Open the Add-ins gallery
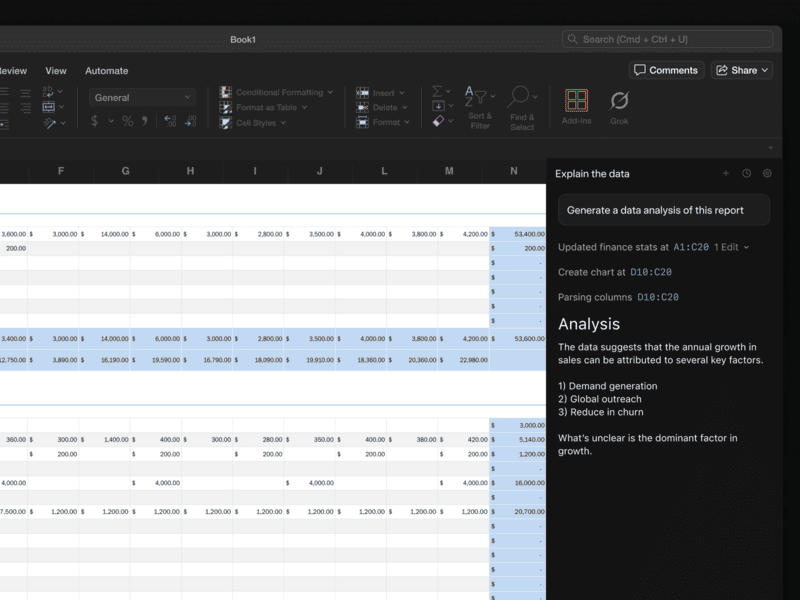Image resolution: width=800 pixels, height=600 pixels. point(577,108)
